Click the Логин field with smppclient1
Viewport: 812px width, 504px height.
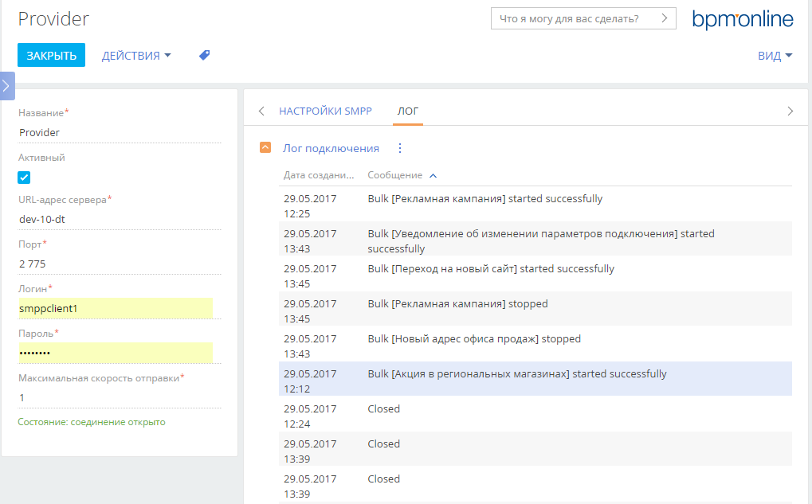(116, 308)
